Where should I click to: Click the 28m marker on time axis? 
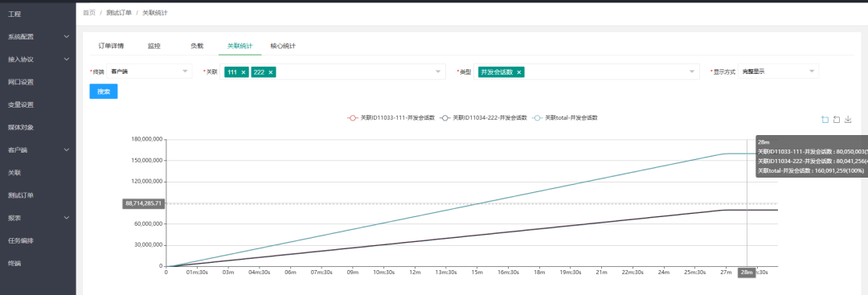click(x=747, y=272)
